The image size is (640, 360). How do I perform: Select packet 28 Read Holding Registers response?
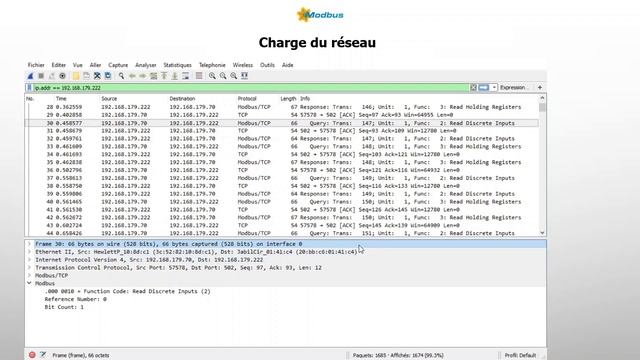(x=282, y=107)
